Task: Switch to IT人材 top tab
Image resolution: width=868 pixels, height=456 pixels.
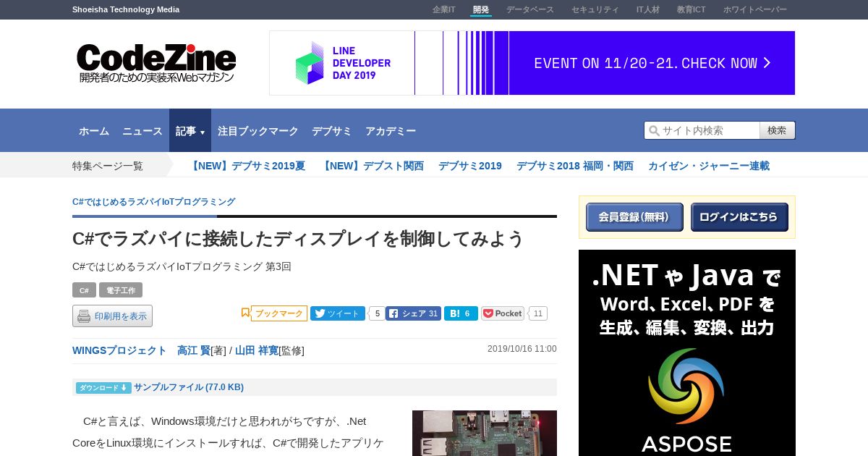Action: click(648, 9)
